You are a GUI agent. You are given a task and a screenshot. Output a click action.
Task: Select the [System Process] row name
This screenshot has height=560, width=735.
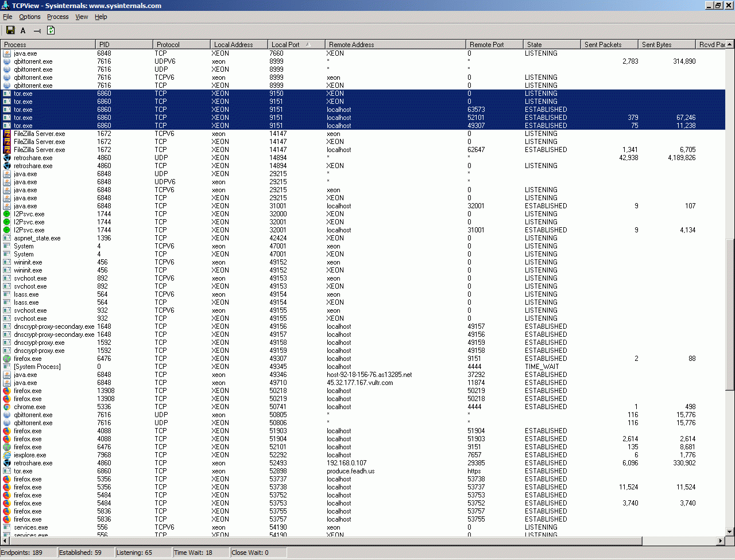(x=37, y=367)
